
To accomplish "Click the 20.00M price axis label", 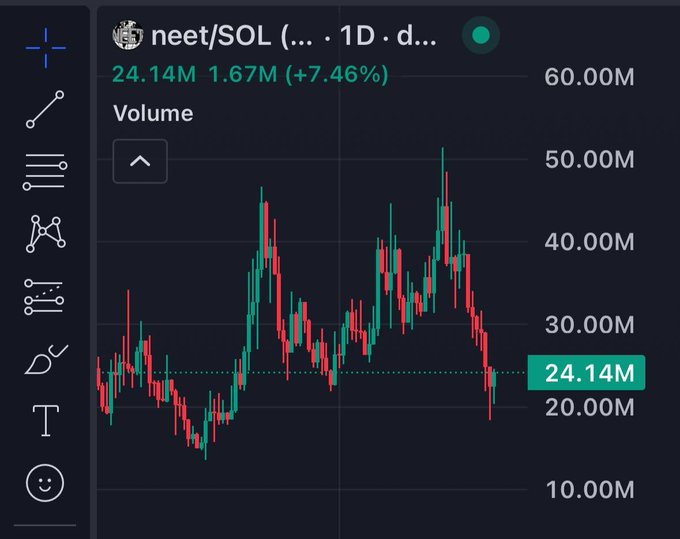I will click(589, 407).
